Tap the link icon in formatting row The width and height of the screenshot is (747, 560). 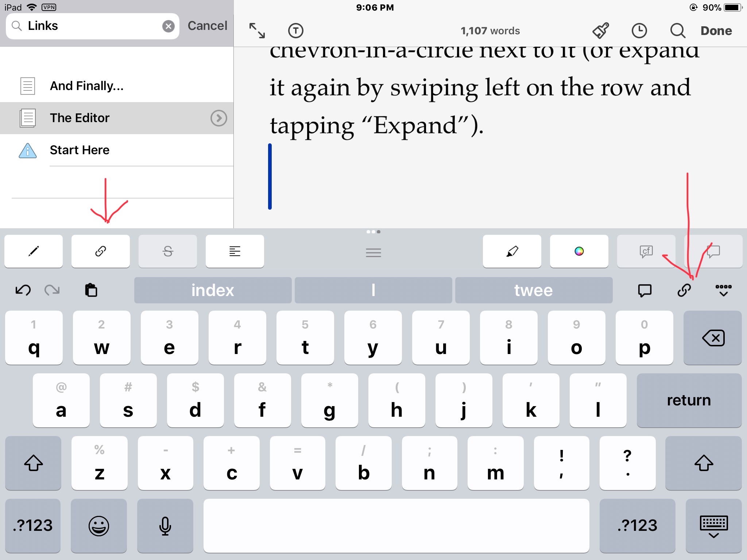101,251
